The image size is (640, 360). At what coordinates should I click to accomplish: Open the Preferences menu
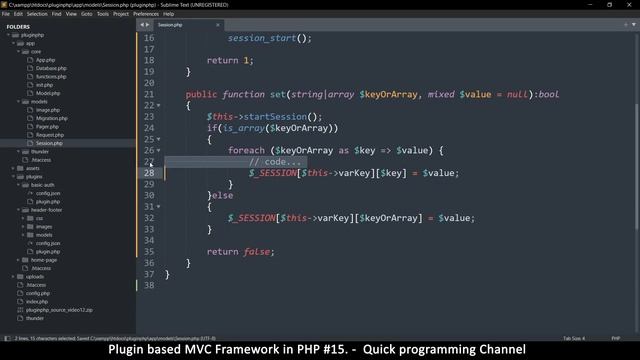coord(146,14)
